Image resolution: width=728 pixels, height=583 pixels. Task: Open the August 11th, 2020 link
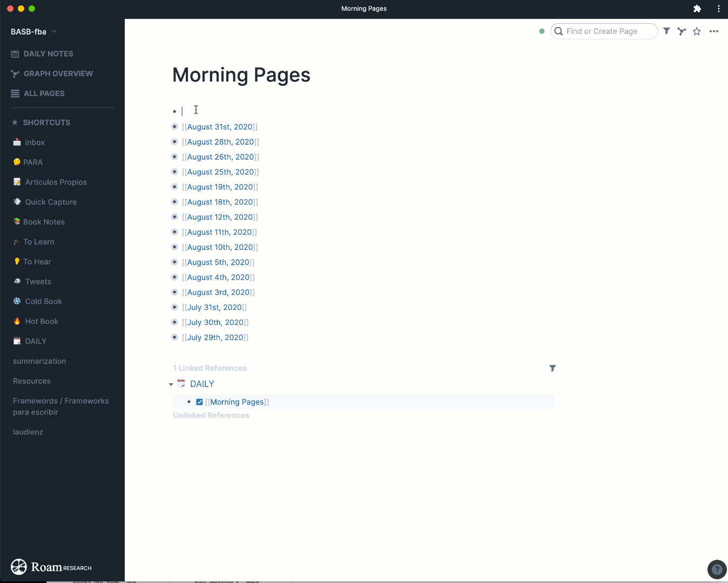click(x=219, y=232)
